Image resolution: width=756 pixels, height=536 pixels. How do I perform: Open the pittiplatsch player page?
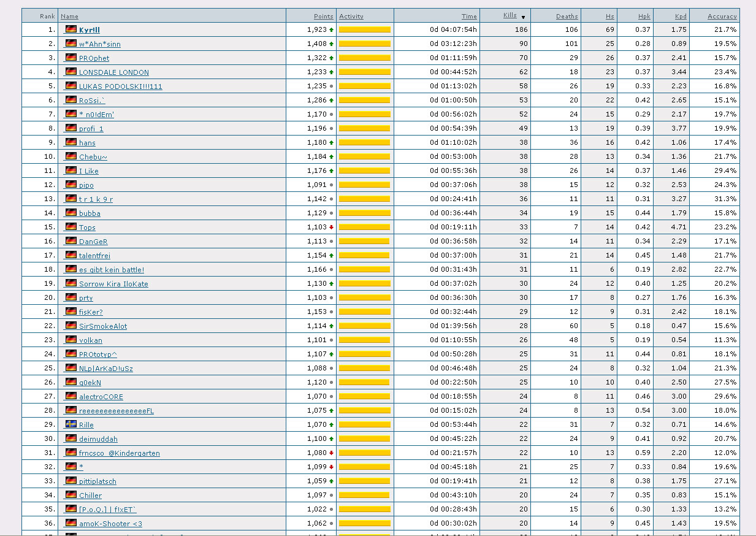[x=97, y=481]
